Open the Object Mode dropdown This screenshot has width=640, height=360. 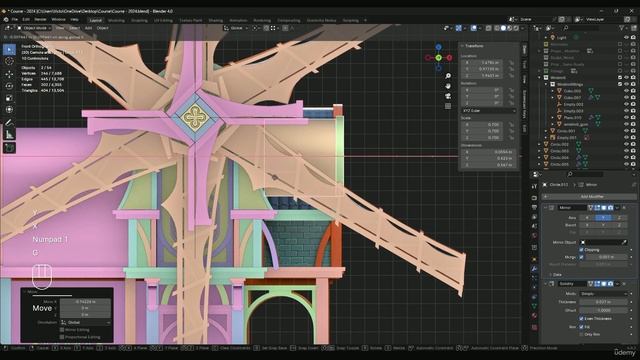pos(34,28)
